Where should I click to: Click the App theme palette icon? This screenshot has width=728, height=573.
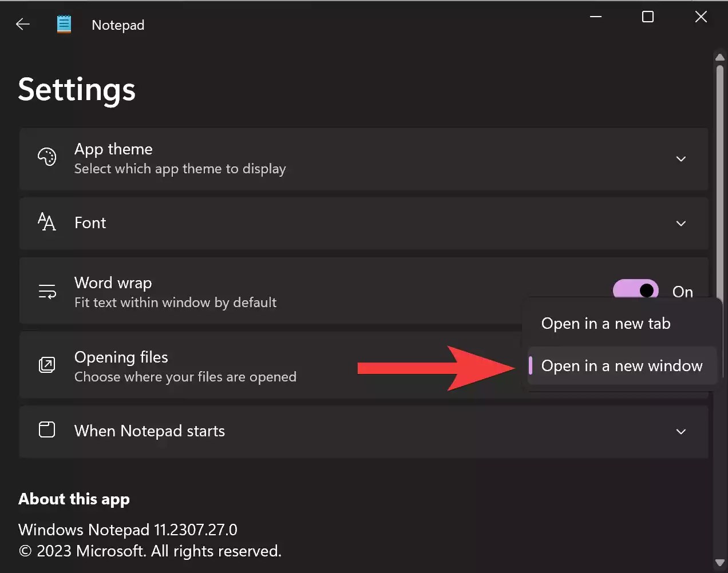pyautogui.click(x=46, y=158)
